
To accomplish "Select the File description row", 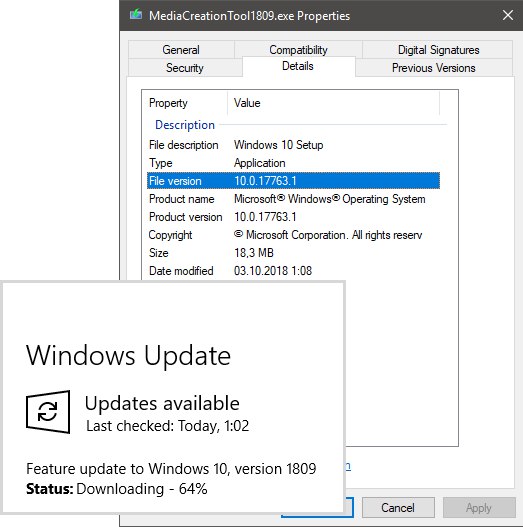I will point(293,145).
